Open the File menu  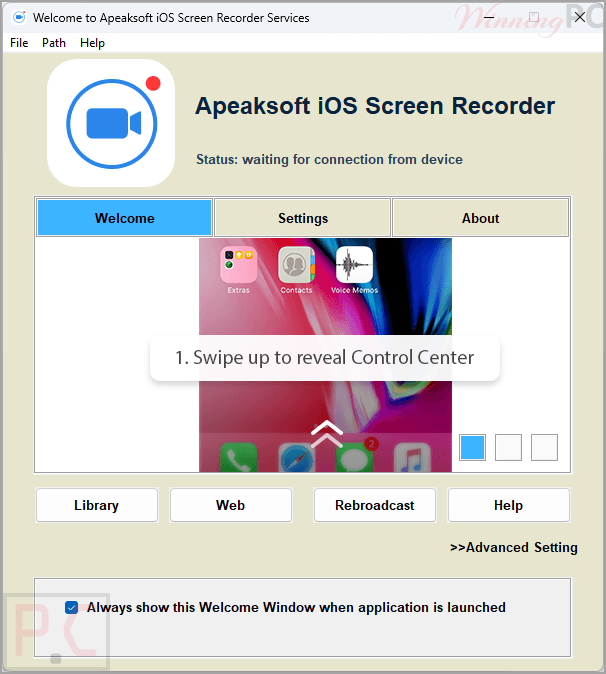pos(19,43)
